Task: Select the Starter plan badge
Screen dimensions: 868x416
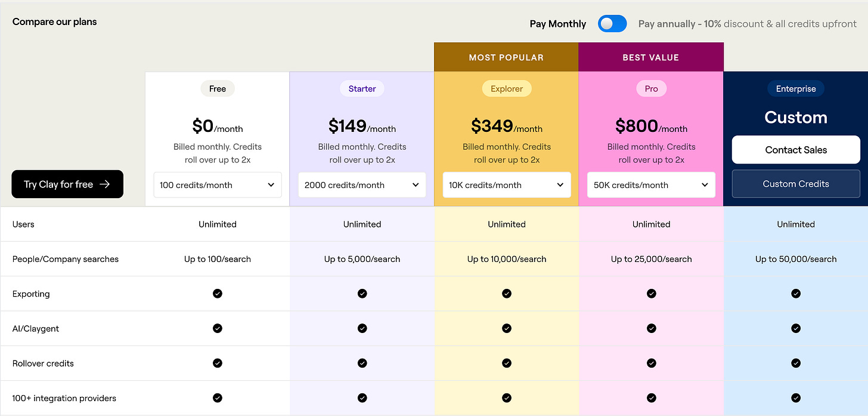Action: click(362, 89)
